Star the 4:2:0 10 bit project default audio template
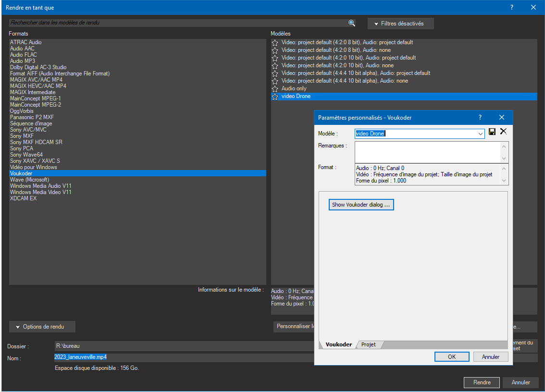Image resolution: width=545 pixels, height=392 pixels. (275, 58)
